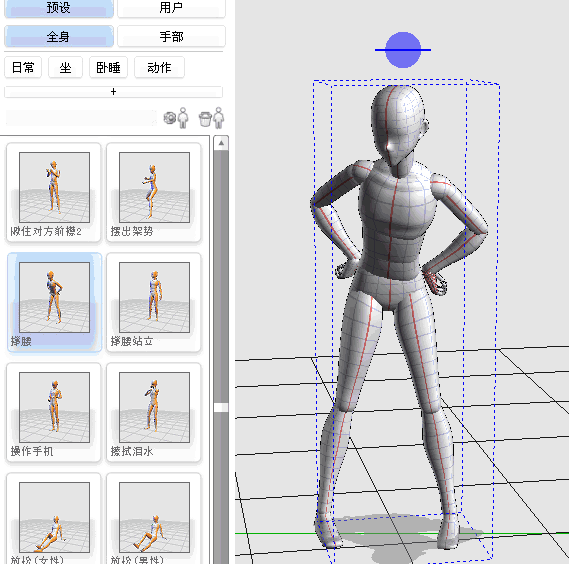
Task: Pick the 放松(女性) sitting pose thumbnail
Action: 54,519
